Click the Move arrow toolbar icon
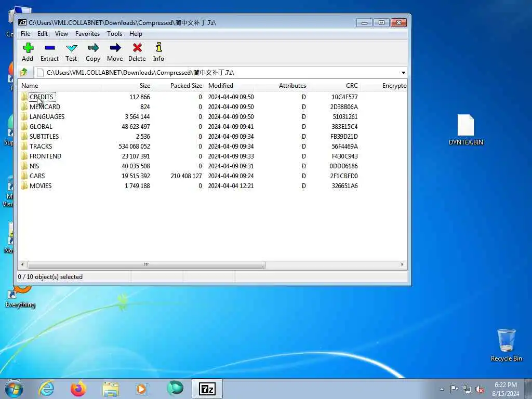This screenshot has height=399, width=532. (115, 48)
